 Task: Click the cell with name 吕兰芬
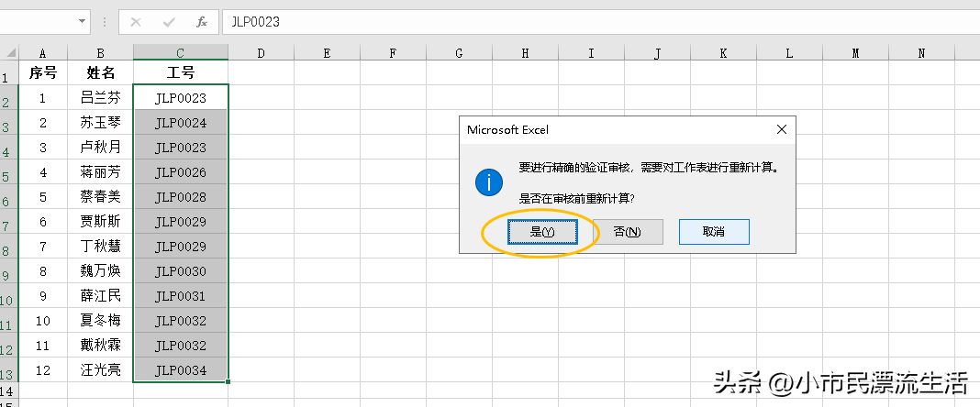(101, 97)
